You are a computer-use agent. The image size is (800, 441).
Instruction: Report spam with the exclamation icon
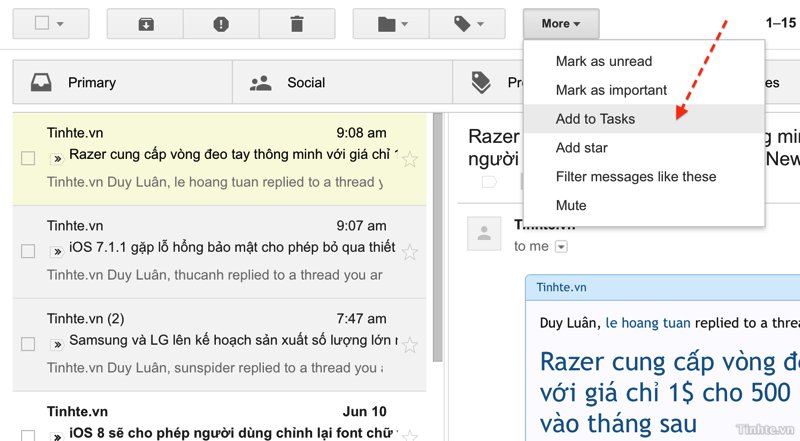[221, 24]
